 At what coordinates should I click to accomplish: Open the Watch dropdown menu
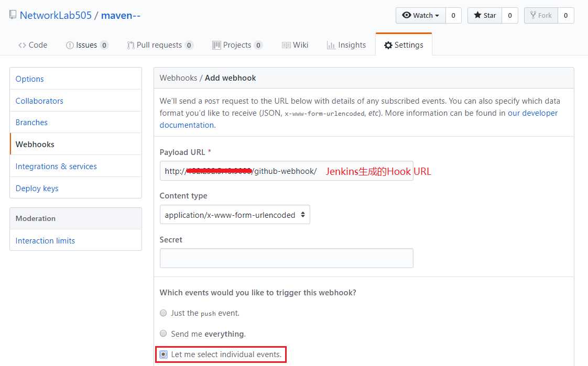(x=421, y=15)
